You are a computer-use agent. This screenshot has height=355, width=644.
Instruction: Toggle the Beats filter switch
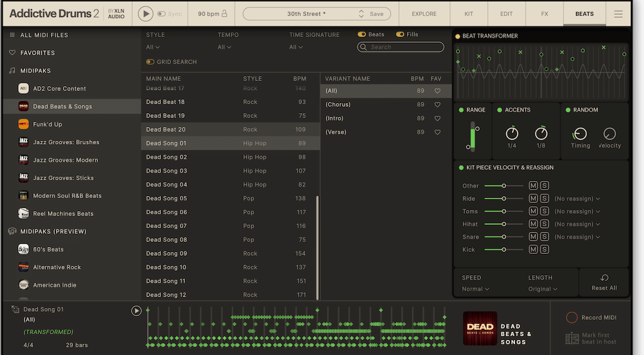click(x=362, y=35)
